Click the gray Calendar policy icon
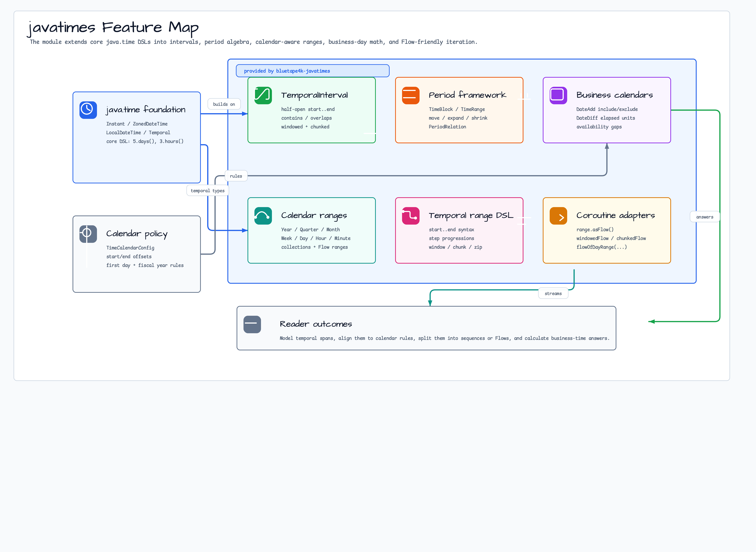The height and width of the screenshot is (552, 756). [88, 234]
